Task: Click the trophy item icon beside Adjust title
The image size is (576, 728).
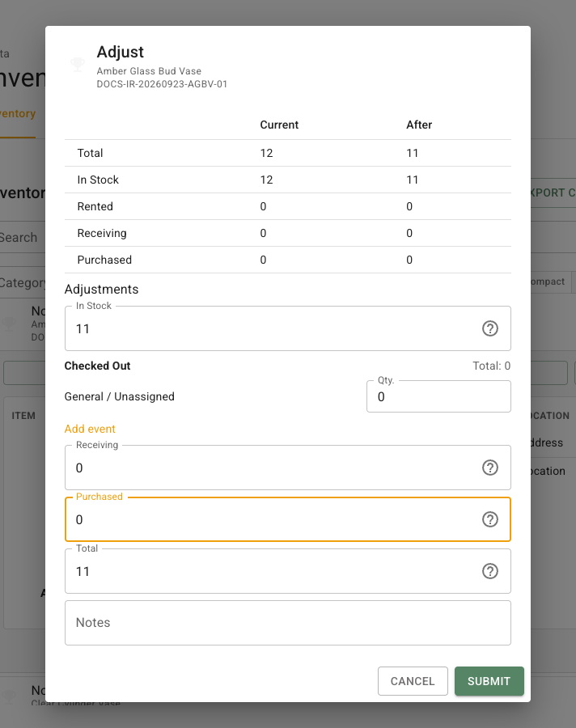Action: [78, 65]
